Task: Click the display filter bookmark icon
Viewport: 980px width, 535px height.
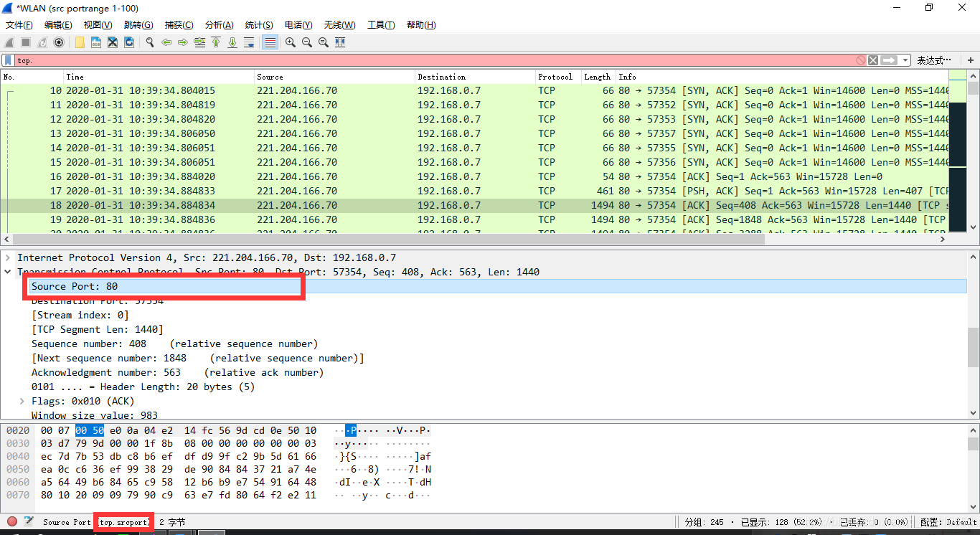Action: click(8, 60)
